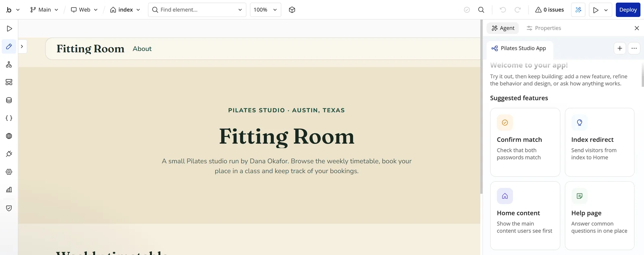Open the search magnifier in top bar

coord(481,10)
